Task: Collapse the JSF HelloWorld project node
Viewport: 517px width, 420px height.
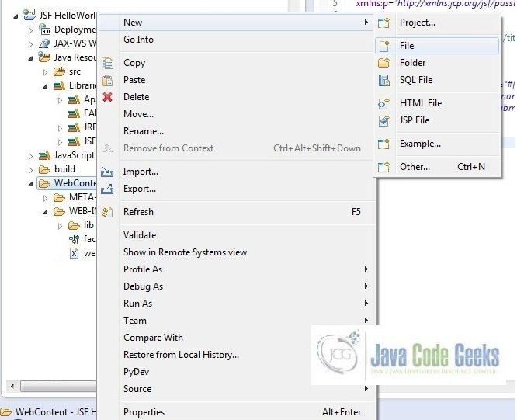Action: [16, 16]
